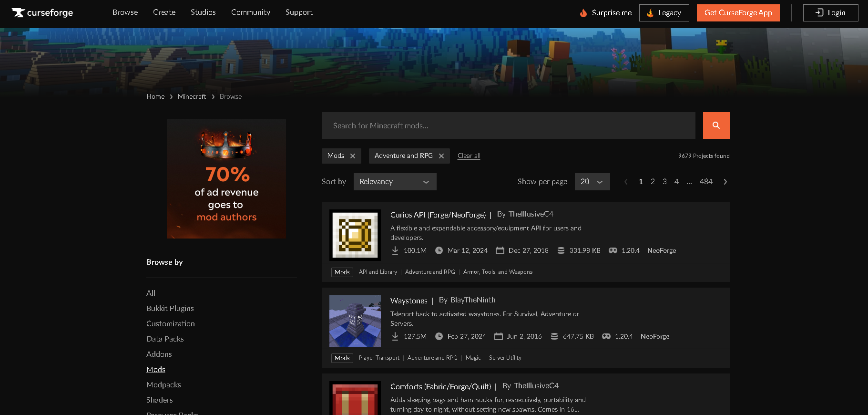This screenshot has height=415, width=868.
Task: Open the Create menu
Action: [x=164, y=12]
